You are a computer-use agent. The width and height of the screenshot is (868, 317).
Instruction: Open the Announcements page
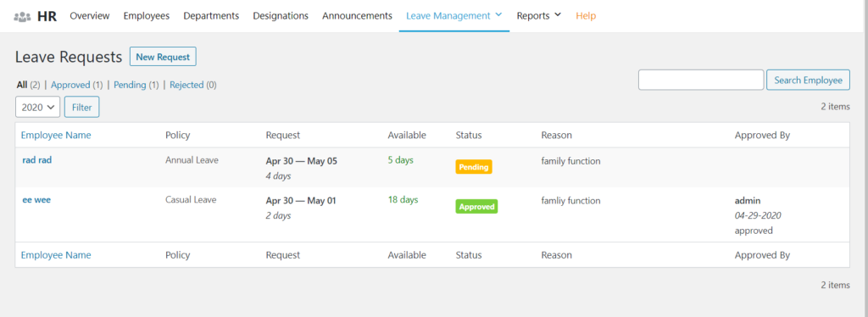click(357, 16)
